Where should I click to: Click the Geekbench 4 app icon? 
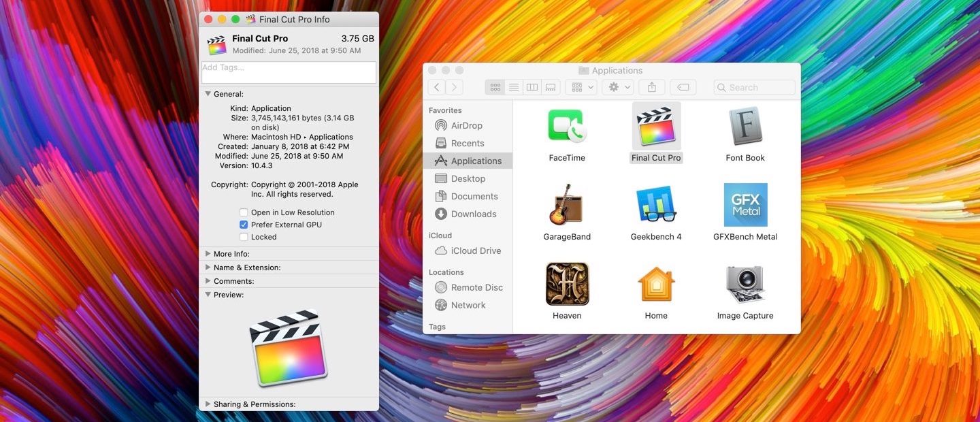tap(656, 205)
